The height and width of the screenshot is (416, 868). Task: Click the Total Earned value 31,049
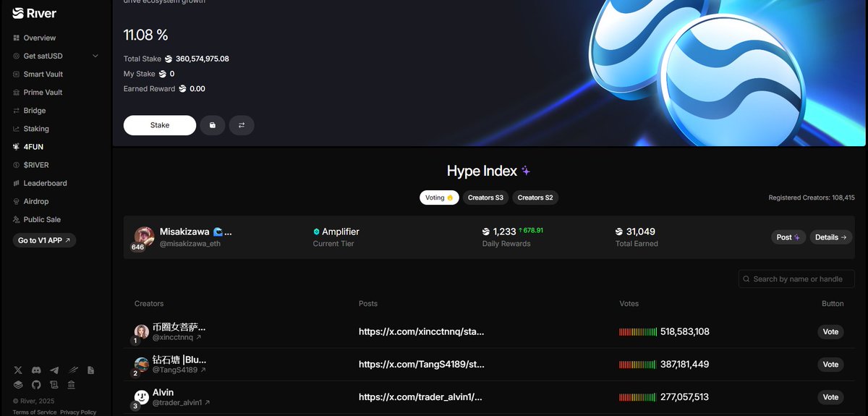(641, 232)
